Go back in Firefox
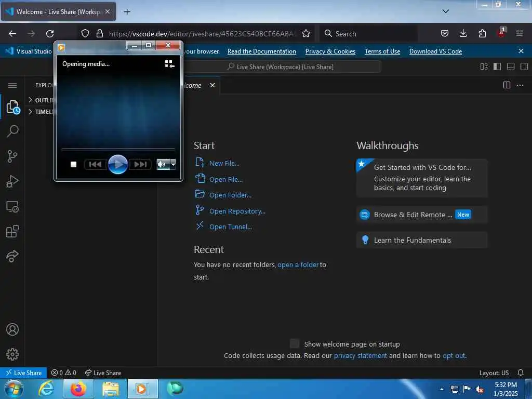532x399 pixels. click(12, 33)
